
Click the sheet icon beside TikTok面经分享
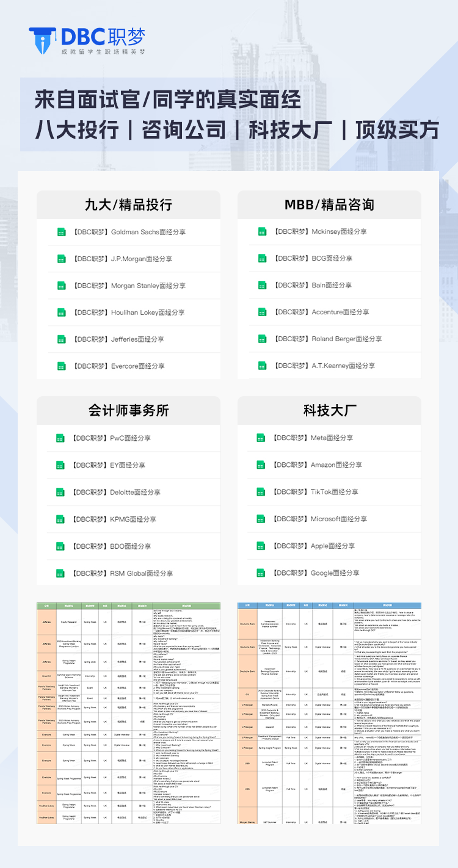pos(262,492)
